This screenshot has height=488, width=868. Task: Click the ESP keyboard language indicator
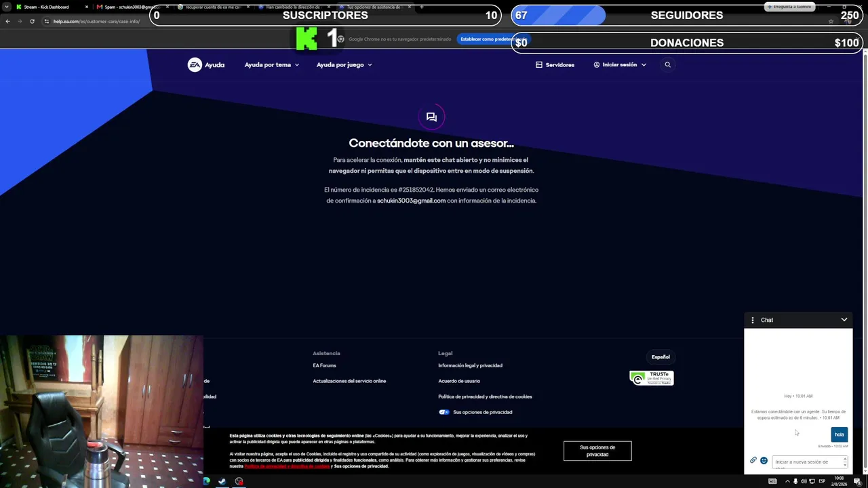point(823,481)
